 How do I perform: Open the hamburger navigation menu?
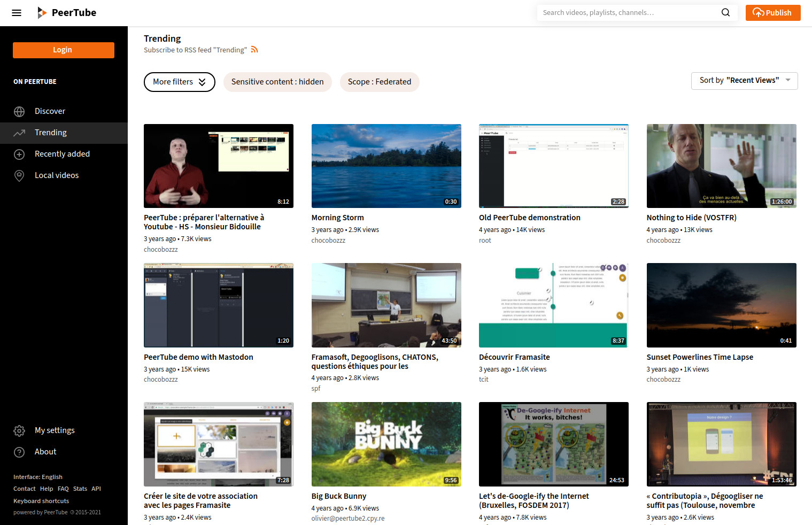[16, 12]
